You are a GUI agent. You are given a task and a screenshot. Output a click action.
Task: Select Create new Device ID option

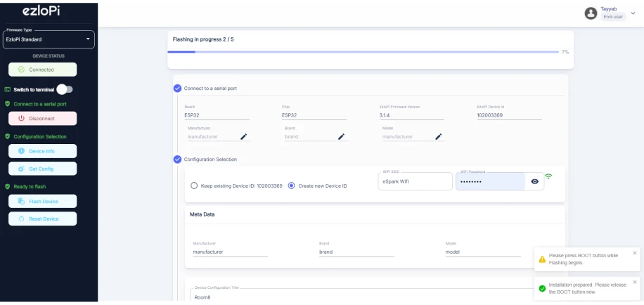(x=292, y=186)
